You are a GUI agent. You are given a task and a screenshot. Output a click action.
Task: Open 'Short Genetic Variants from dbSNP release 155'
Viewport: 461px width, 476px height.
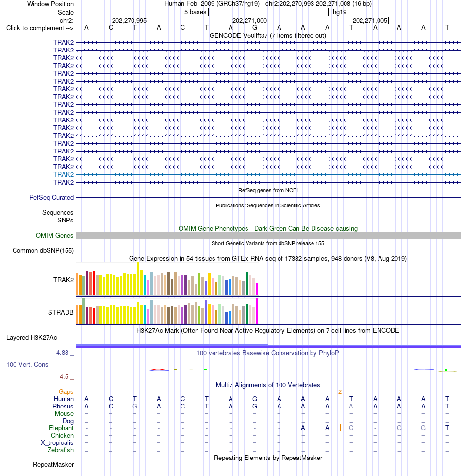pos(268,244)
